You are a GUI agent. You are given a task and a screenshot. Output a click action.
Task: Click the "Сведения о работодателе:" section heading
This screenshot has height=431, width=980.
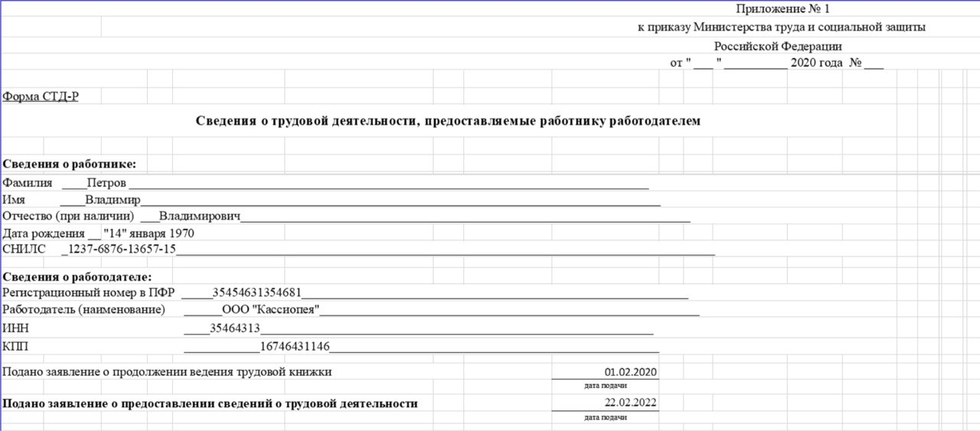pos(77,276)
